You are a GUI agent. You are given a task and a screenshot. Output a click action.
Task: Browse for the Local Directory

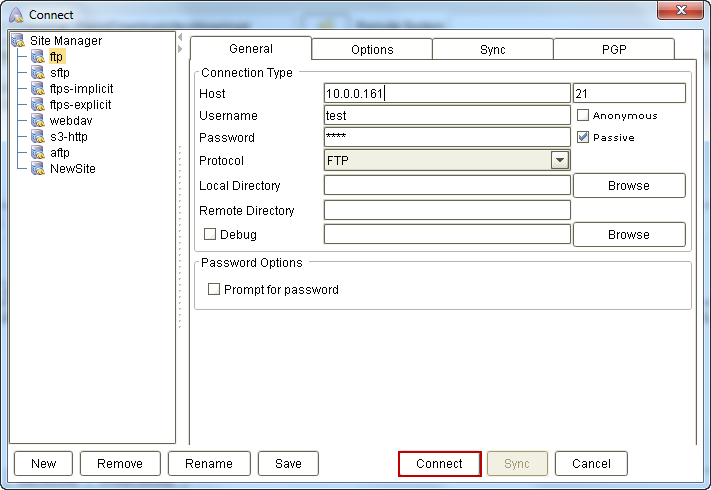(628, 186)
